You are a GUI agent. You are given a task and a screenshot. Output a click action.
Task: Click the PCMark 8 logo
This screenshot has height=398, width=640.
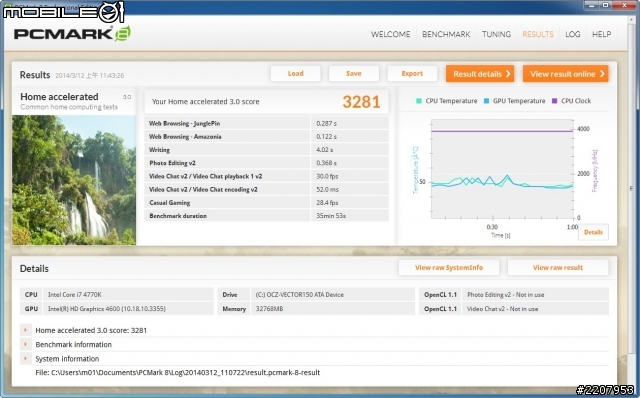73,33
